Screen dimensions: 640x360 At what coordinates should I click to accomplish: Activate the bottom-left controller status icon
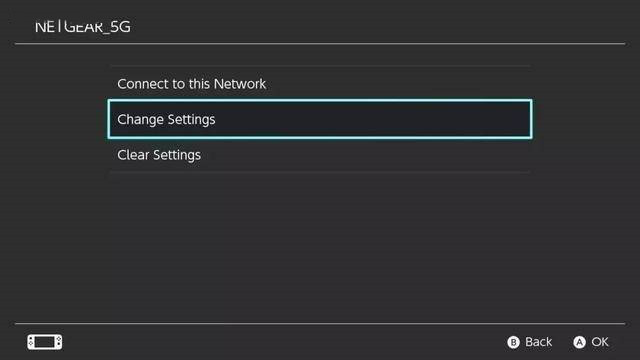(44, 342)
